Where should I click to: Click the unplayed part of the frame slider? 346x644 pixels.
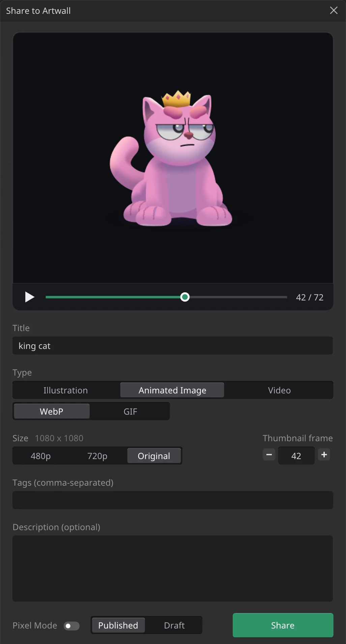(x=238, y=297)
